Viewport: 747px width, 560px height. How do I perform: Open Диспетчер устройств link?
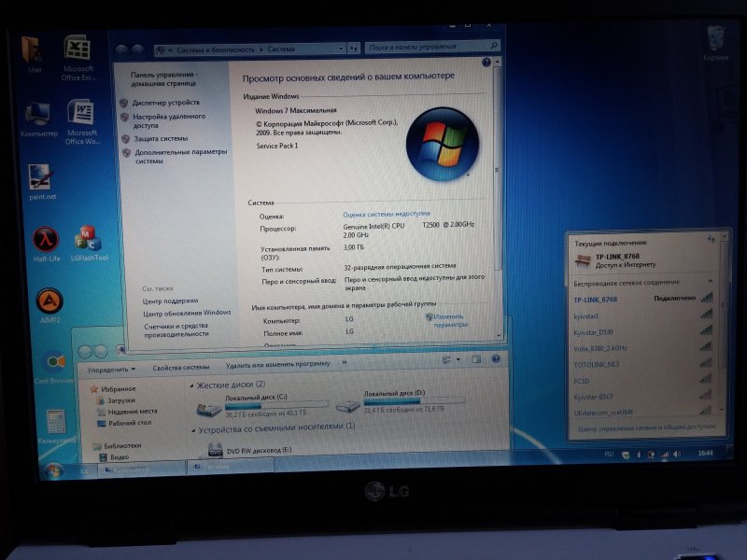[165, 102]
